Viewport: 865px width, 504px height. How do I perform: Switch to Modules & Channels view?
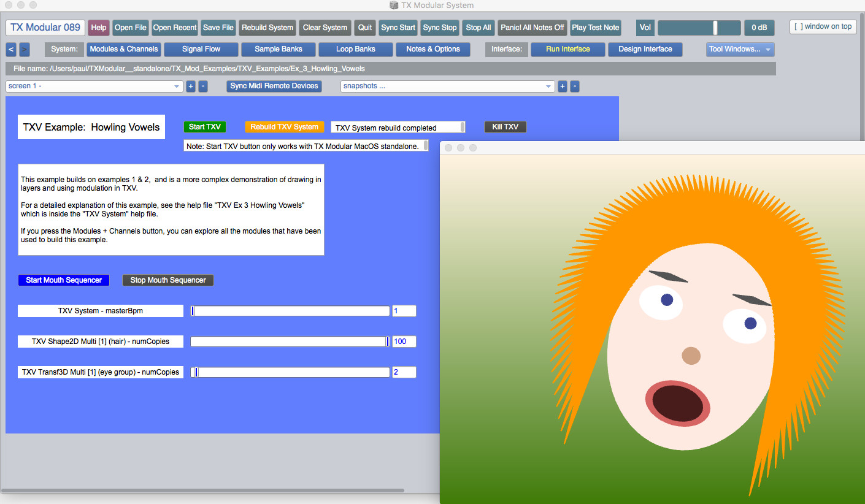123,49
